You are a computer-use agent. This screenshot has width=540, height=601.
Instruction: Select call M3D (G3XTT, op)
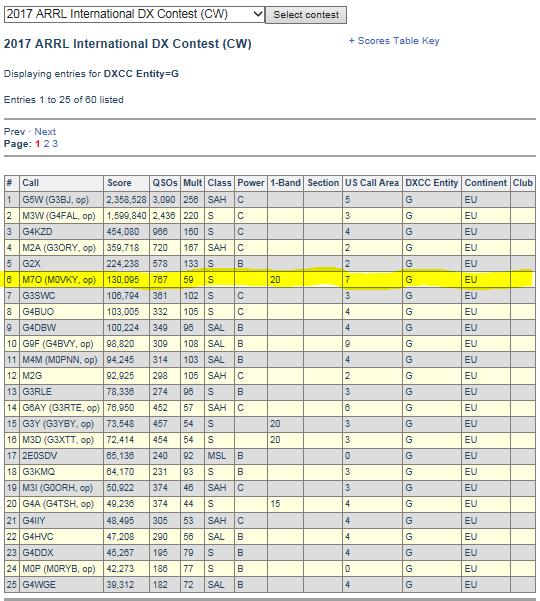58,440
